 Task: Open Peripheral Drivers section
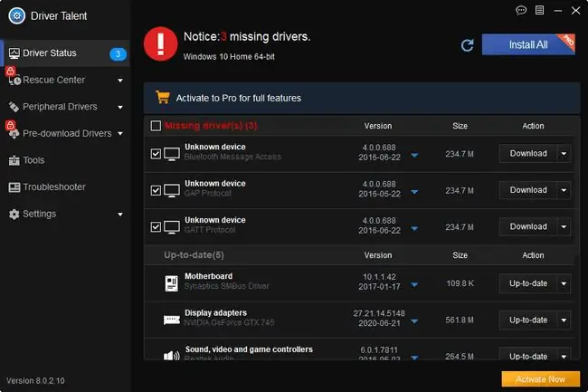pos(65,107)
